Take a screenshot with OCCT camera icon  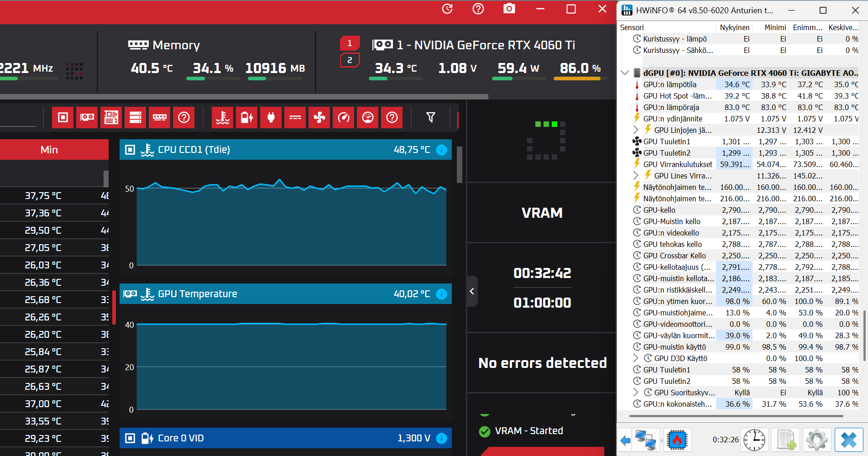point(509,9)
